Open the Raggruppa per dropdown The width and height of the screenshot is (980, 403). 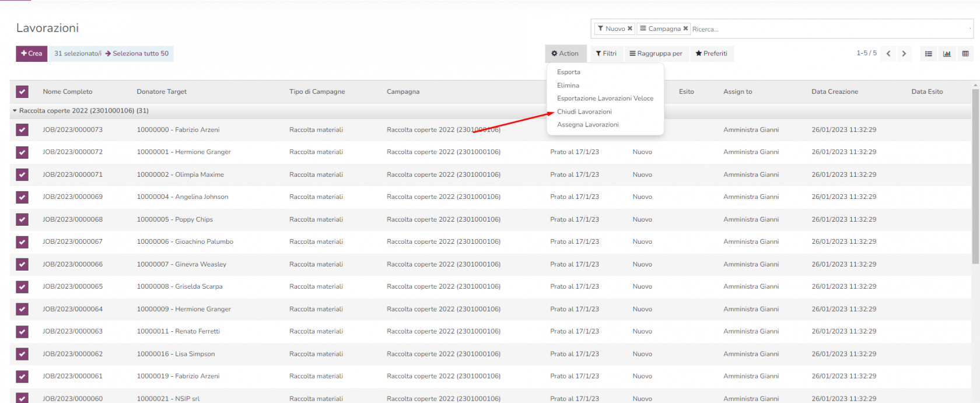point(656,54)
